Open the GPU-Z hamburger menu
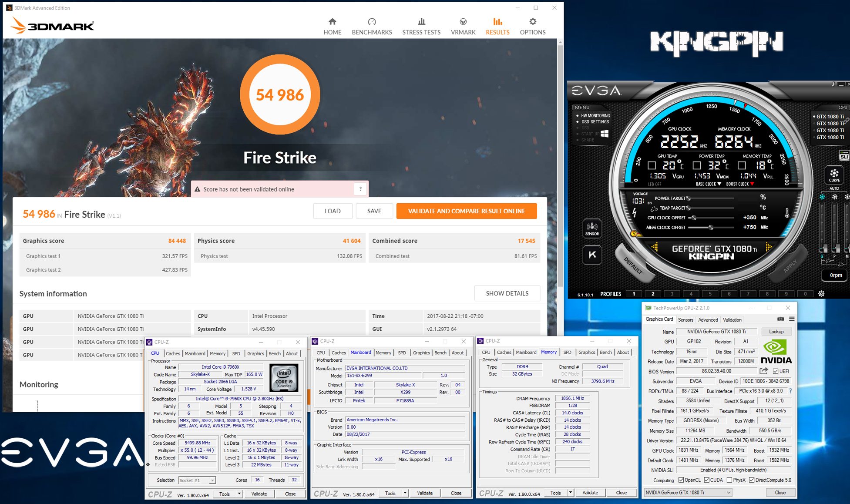The image size is (850, 504). click(x=792, y=319)
